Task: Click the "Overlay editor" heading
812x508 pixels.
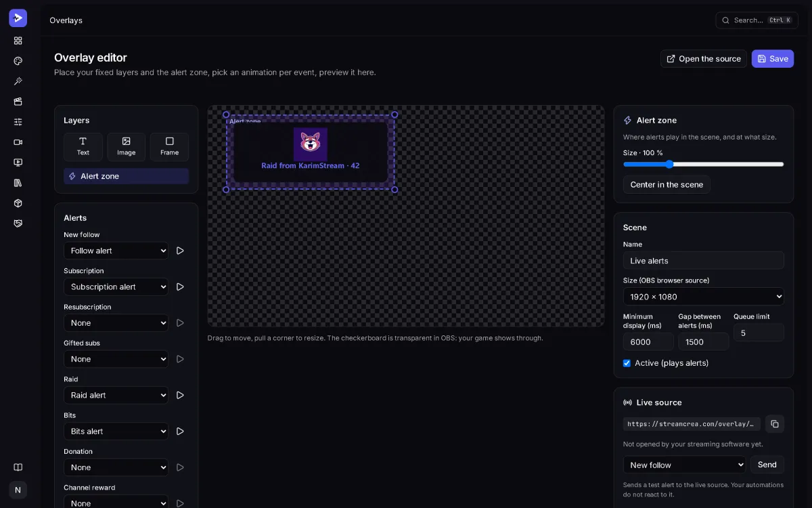Action: pyautogui.click(x=91, y=58)
